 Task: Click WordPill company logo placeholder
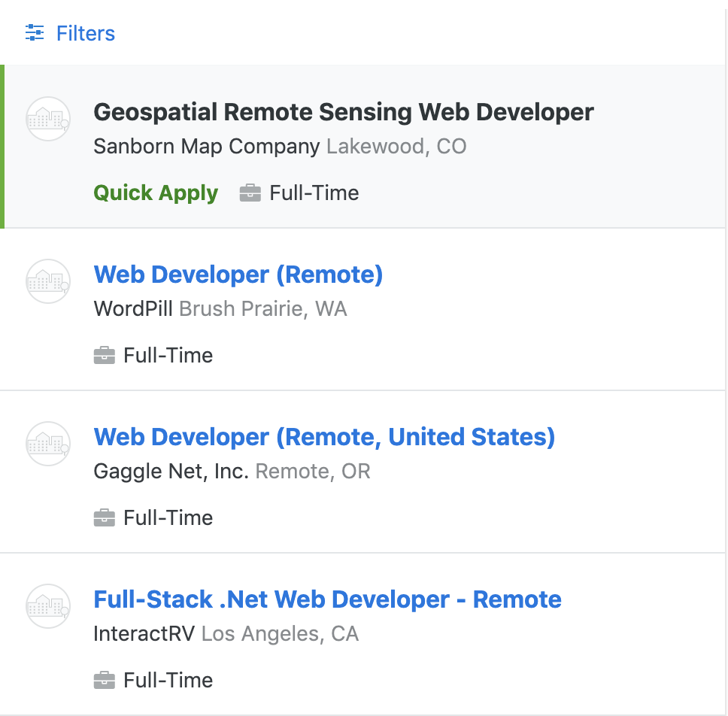pyautogui.click(x=48, y=281)
